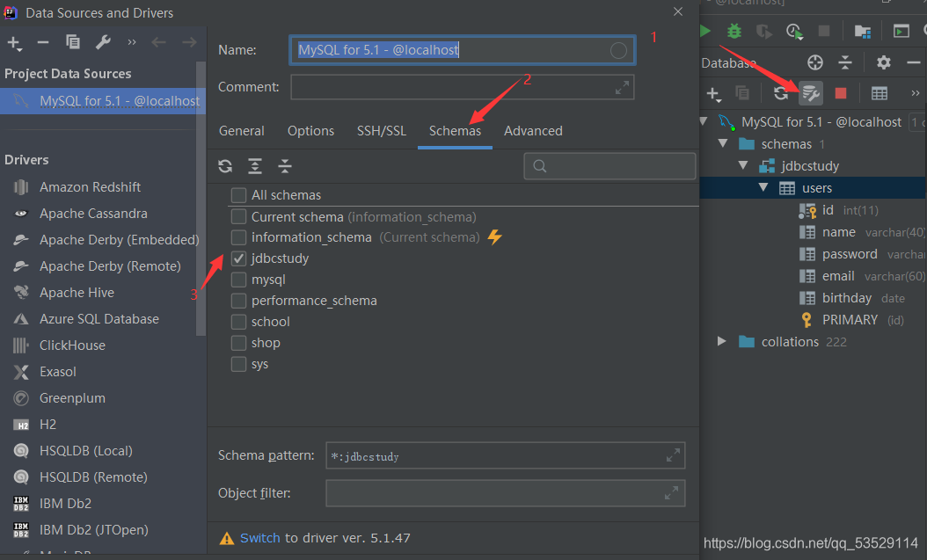Add a new data source with plus icon
The image size is (927, 560).
pyautogui.click(x=14, y=43)
